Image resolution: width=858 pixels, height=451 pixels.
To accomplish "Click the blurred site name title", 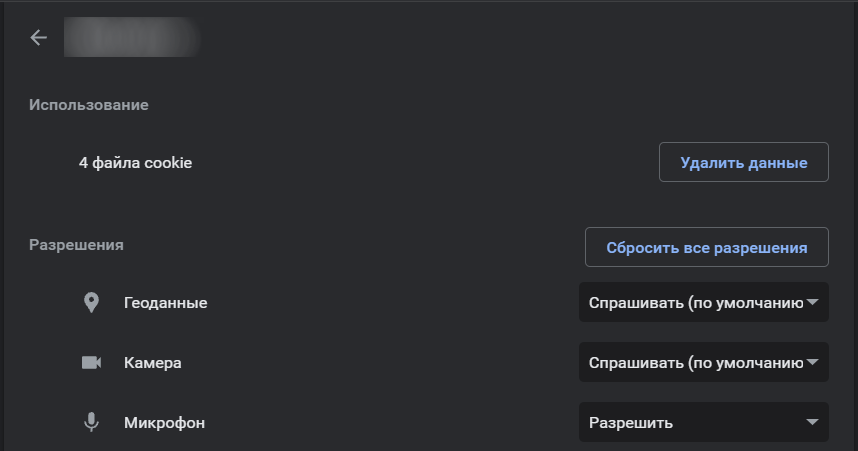I will point(131,37).
